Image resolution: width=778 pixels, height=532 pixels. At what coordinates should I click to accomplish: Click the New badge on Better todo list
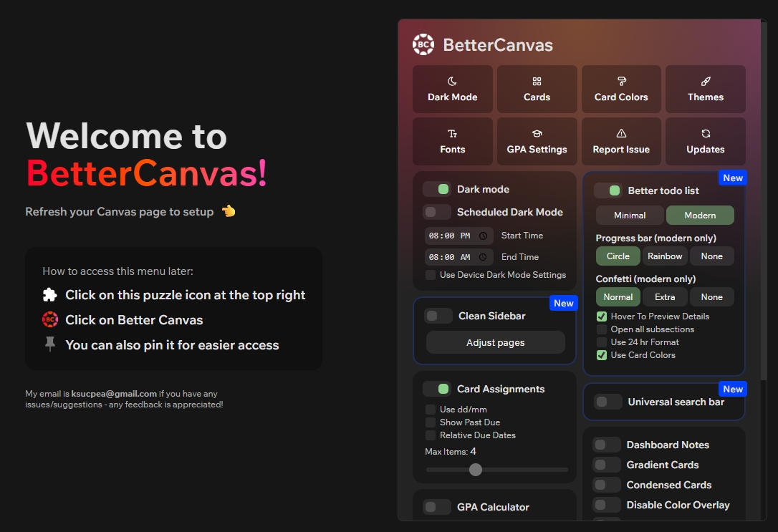tap(733, 178)
